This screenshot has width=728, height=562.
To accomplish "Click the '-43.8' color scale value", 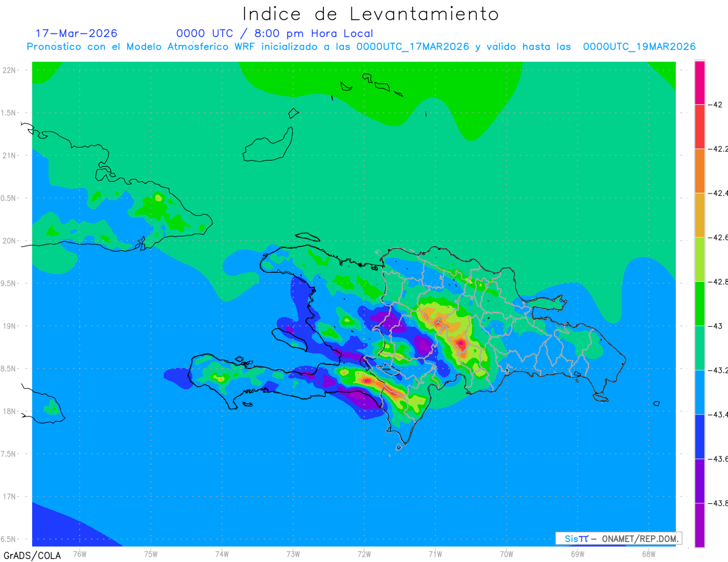I will tap(718, 503).
